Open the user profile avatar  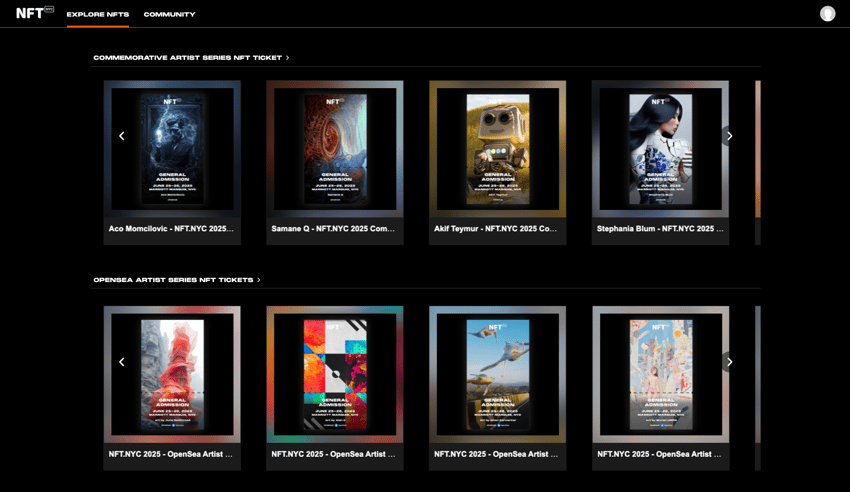tap(827, 14)
